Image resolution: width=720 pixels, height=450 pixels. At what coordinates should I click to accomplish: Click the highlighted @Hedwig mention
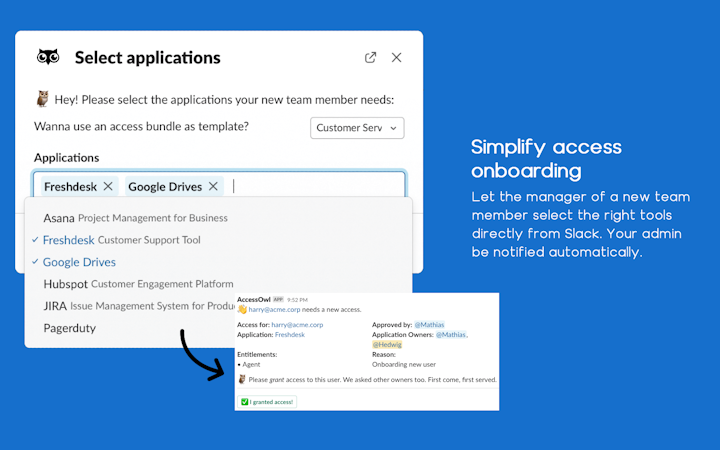(387, 344)
